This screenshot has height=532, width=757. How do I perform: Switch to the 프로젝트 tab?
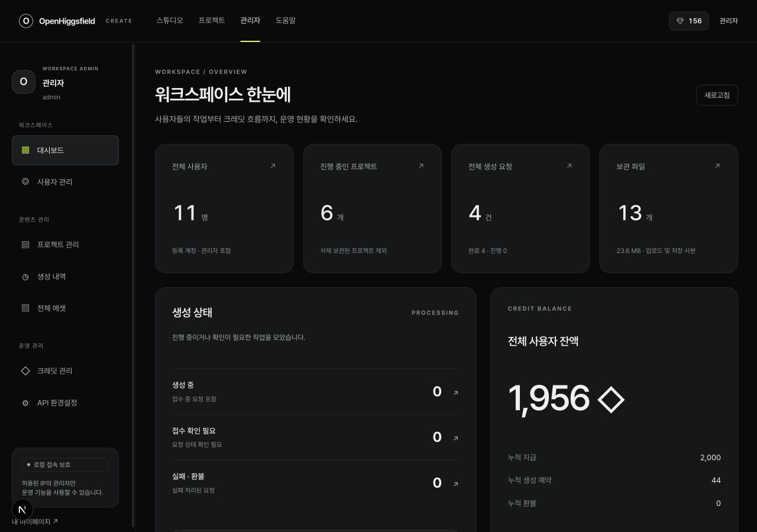point(212,20)
